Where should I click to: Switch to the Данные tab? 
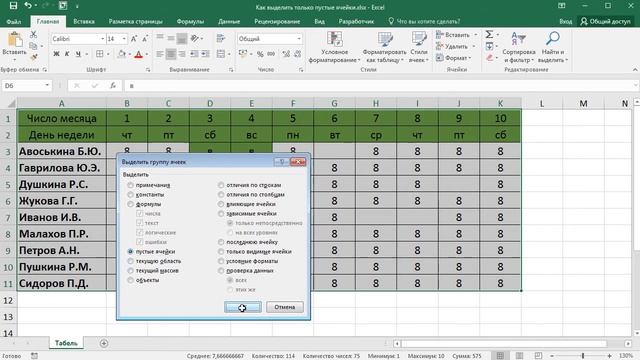(229, 21)
